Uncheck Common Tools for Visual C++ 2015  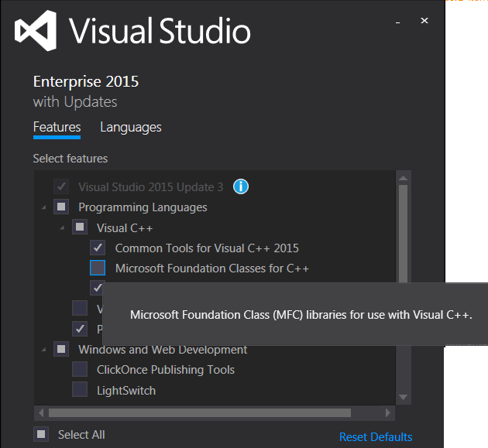[x=98, y=248]
